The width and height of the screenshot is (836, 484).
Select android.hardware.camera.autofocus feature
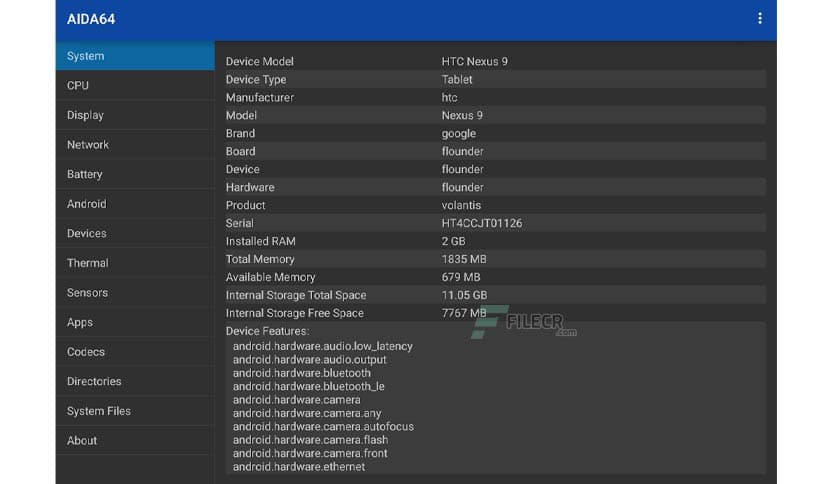[x=323, y=426]
